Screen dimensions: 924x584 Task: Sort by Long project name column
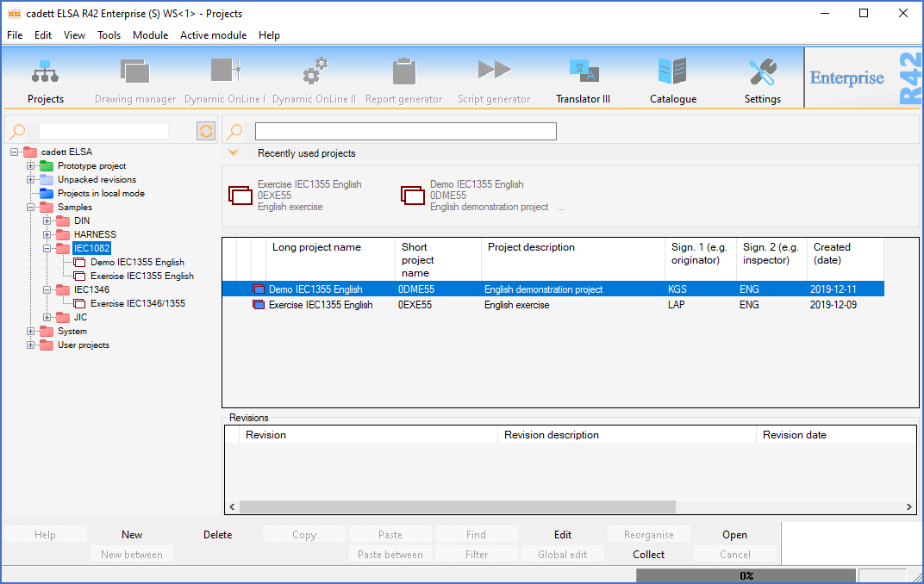pyautogui.click(x=330, y=259)
